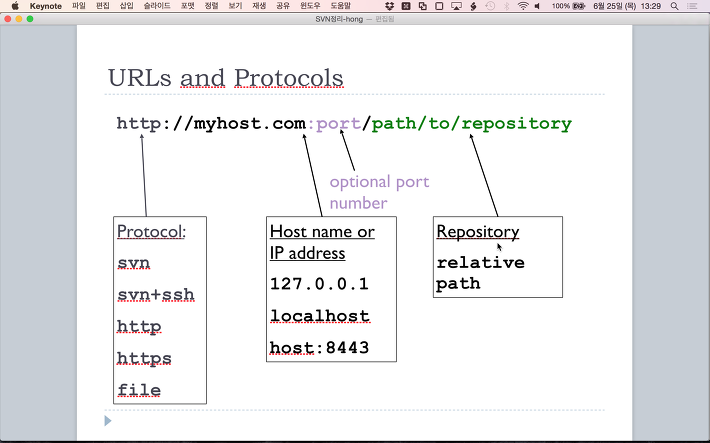Open the 공유 menu
Viewport: 710px width, 443px height.
click(283, 6)
